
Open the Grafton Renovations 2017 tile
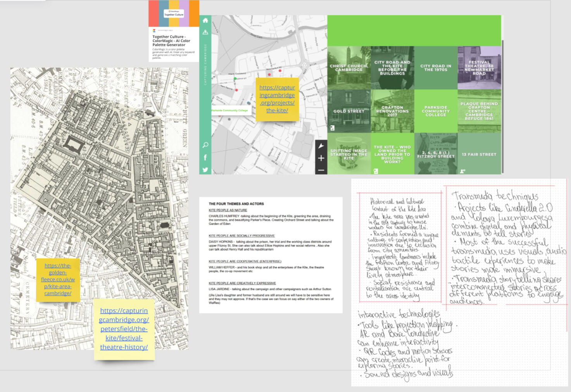coord(392,111)
